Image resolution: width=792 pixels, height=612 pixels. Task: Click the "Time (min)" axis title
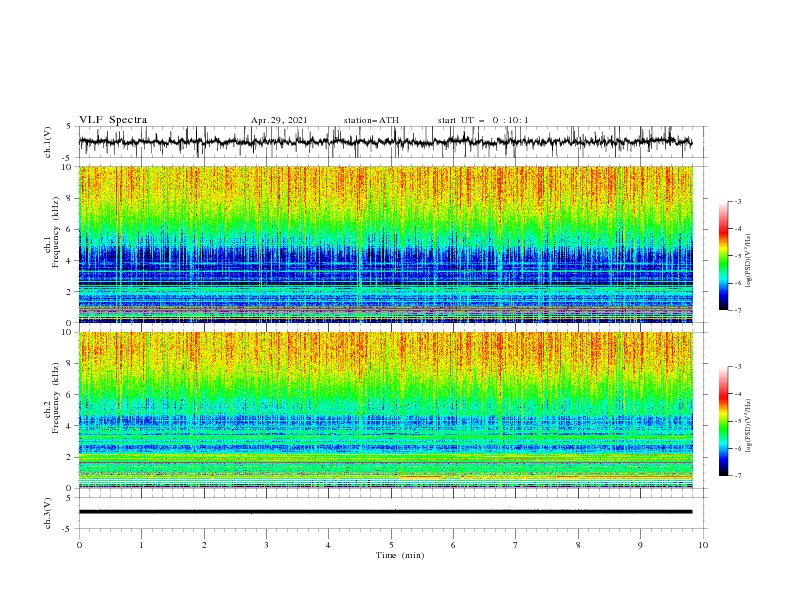pyautogui.click(x=400, y=555)
